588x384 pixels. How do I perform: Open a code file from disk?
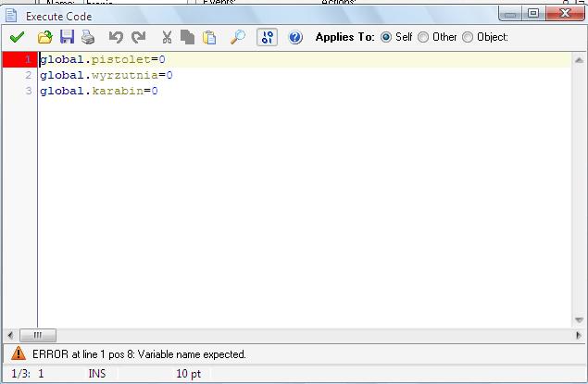coord(44,38)
